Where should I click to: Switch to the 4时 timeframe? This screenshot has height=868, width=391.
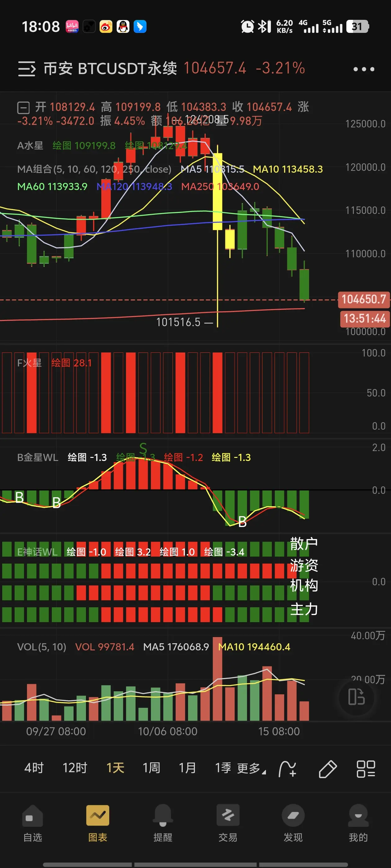(34, 768)
